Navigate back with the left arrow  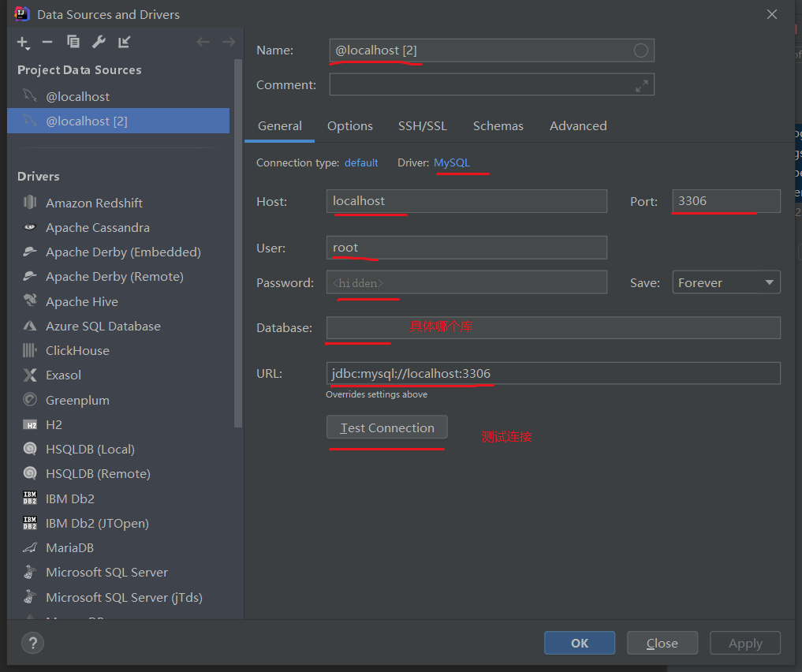point(203,42)
